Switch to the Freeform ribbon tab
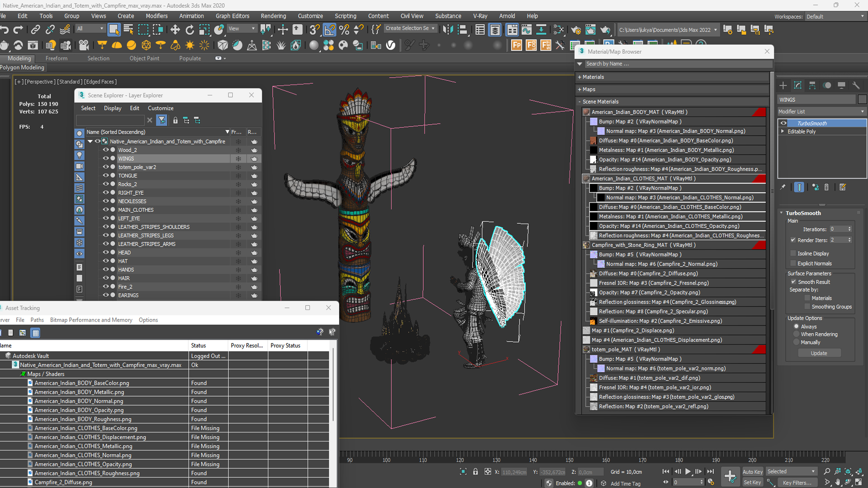Image resolution: width=868 pixels, height=488 pixels. [x=57, y=58]
